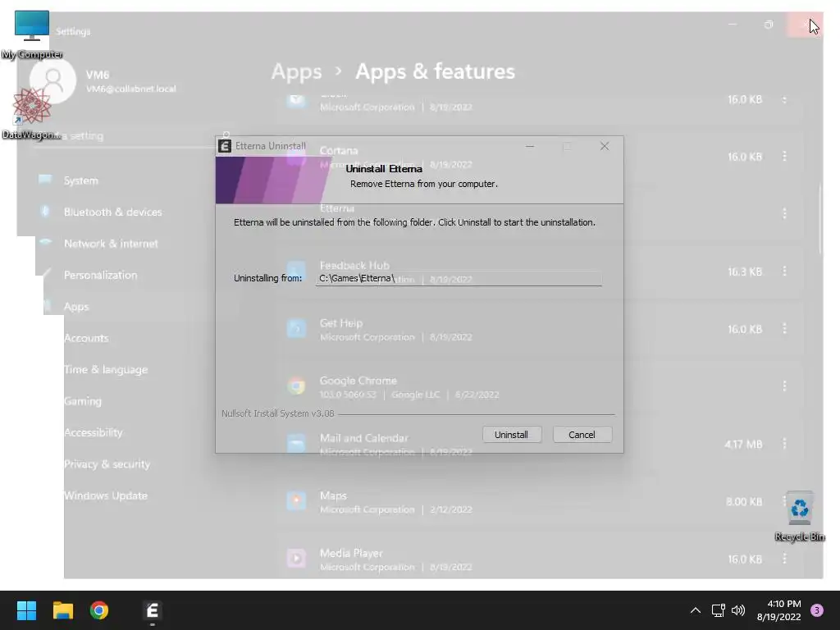
Task: Click the VM6 user profile picture
Action: [52, 80]
